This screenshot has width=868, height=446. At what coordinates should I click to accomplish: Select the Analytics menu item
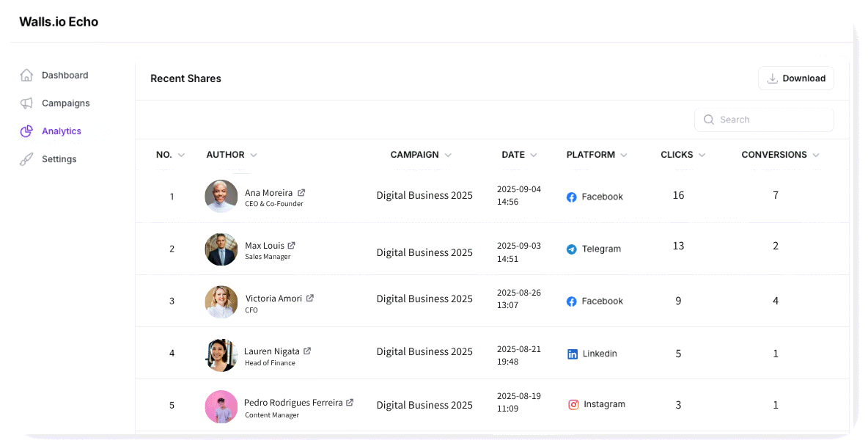pos(51,131)
